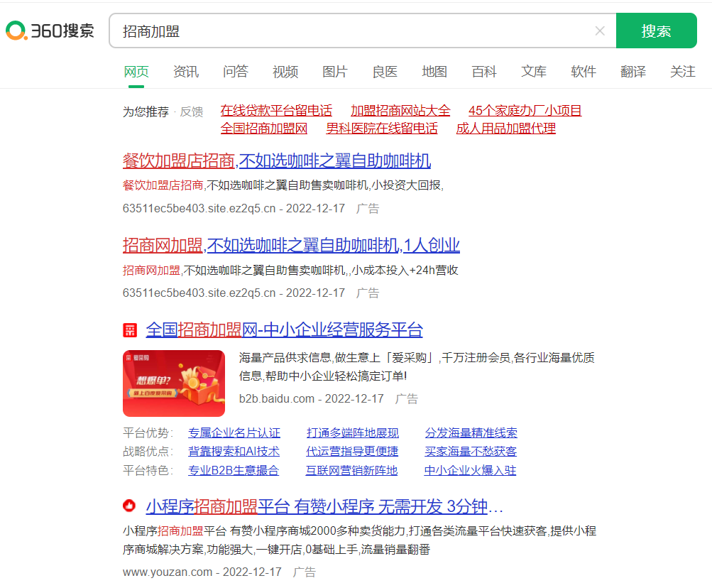
Task: Click the red 想爆单 promotional thumbnail
Action: tap(174, 383)
